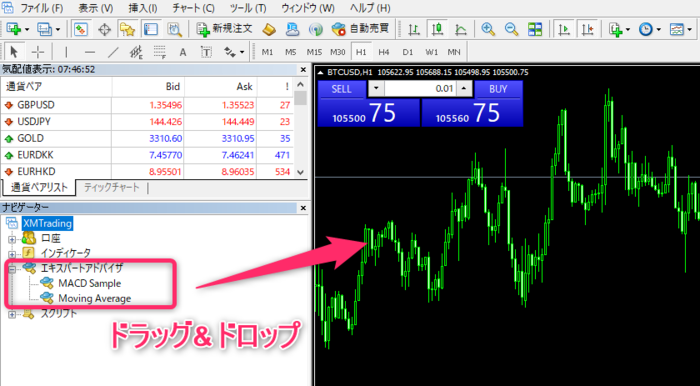This screenshot has height=386, width=700.
Task: Click the blue SELL button
Action: pyautogui.click(x=342, y=89)
